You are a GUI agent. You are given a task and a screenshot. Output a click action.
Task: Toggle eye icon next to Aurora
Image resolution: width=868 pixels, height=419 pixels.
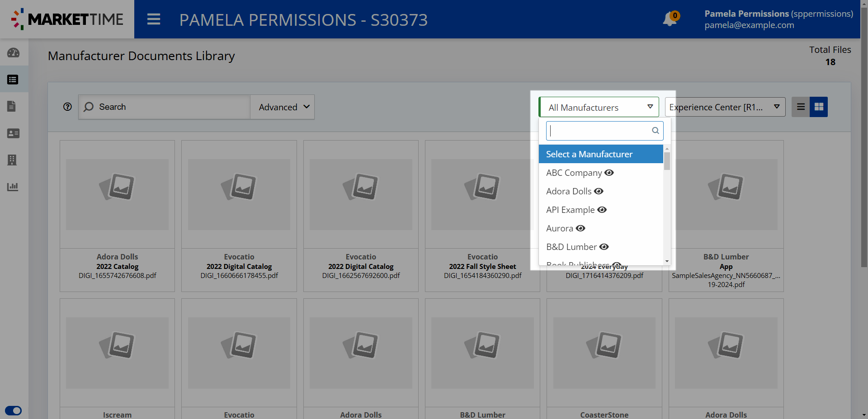(x=580, y=228)
